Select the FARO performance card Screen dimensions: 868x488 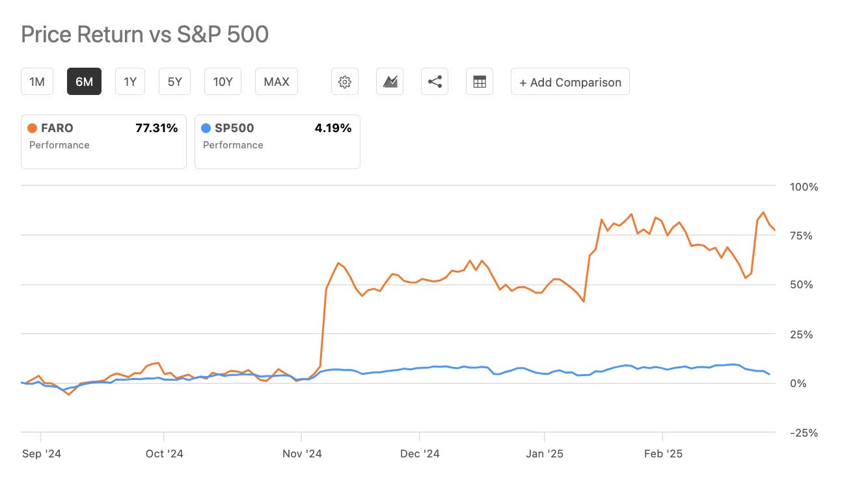click(x=103, y=141)
